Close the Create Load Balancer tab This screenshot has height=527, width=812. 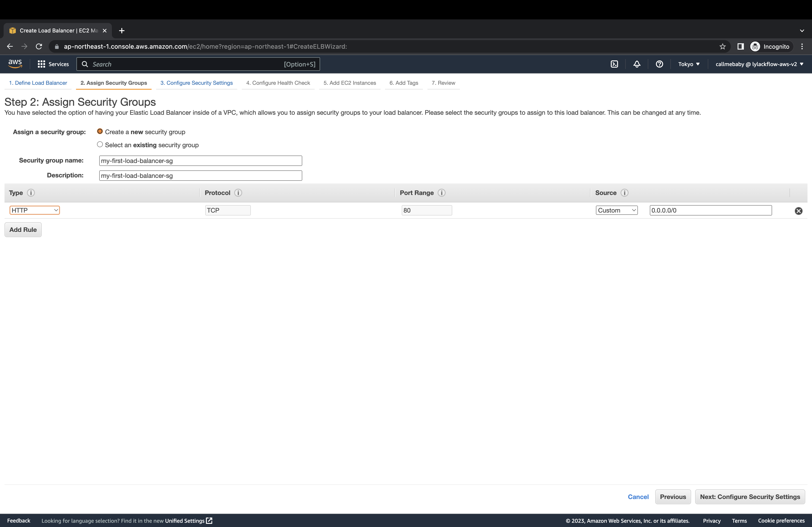(x=105, y=31)
